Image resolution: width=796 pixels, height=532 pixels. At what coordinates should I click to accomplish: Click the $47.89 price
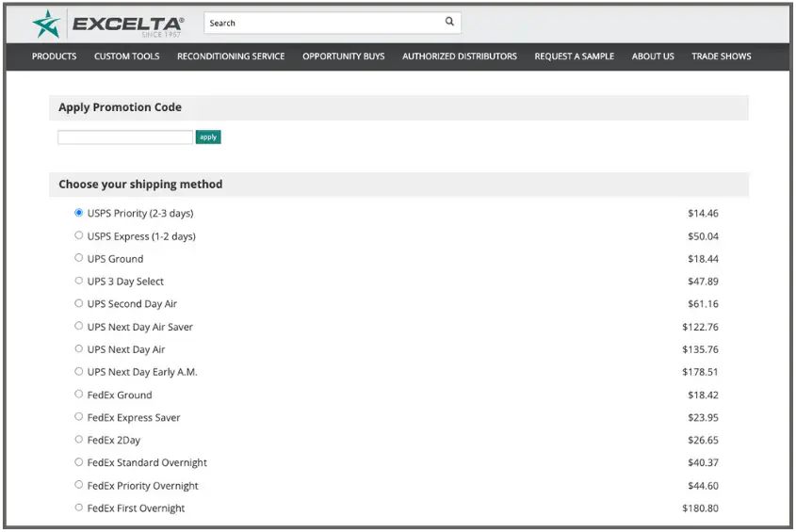pos(703,282)
